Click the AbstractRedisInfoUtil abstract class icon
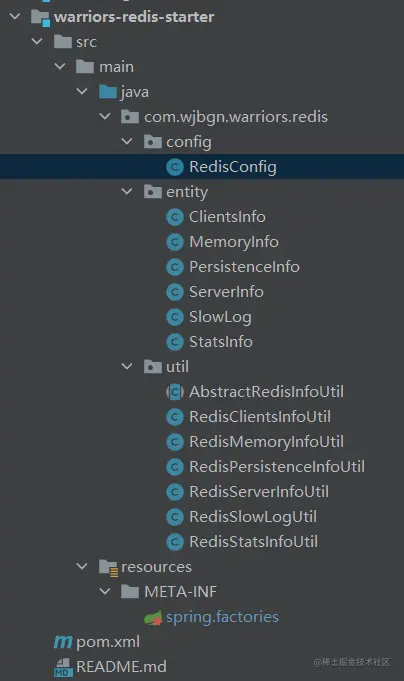 tap(175, 392)
